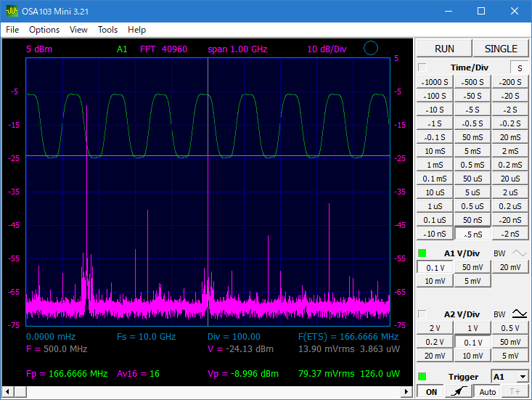Screen dimensions: 532x400
Task: Click the Av16 = 16 averaging readout
Action: pos(138,374)
